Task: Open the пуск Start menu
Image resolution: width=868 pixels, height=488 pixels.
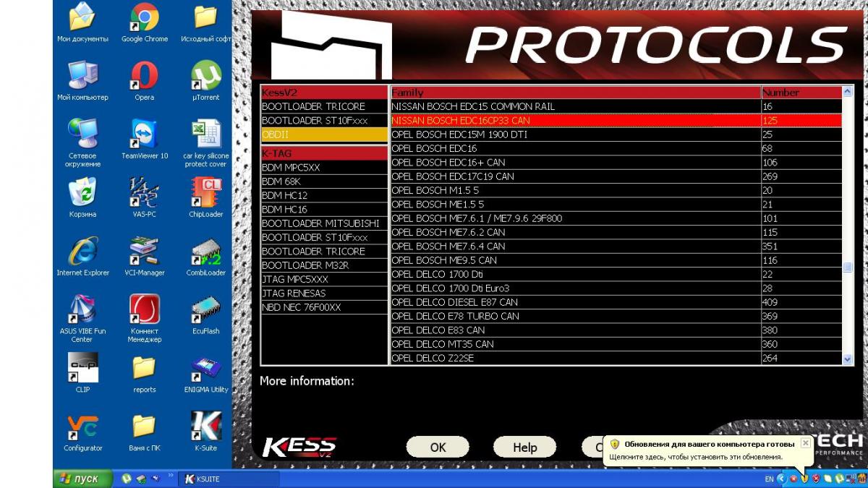Action: (x=82, y=479)
